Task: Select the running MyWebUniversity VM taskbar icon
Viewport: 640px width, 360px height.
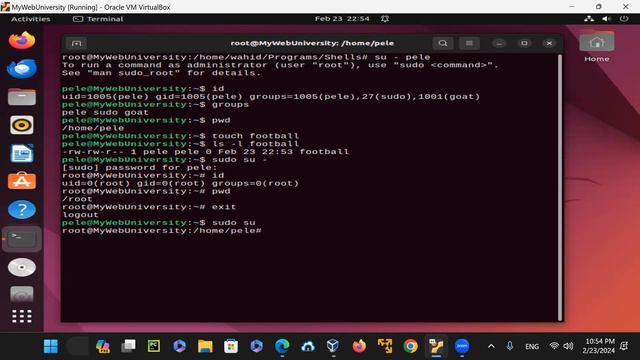Action: click(436, 347)
